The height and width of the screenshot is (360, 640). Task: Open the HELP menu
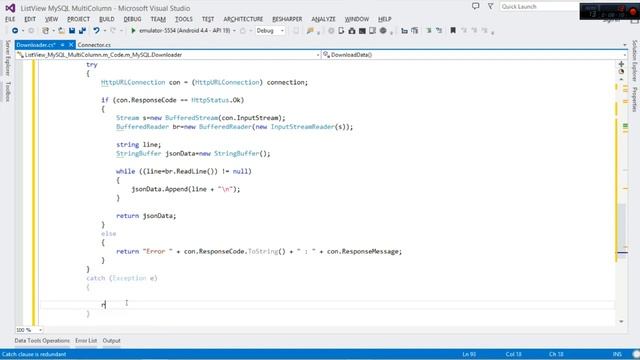coord(384,19)
